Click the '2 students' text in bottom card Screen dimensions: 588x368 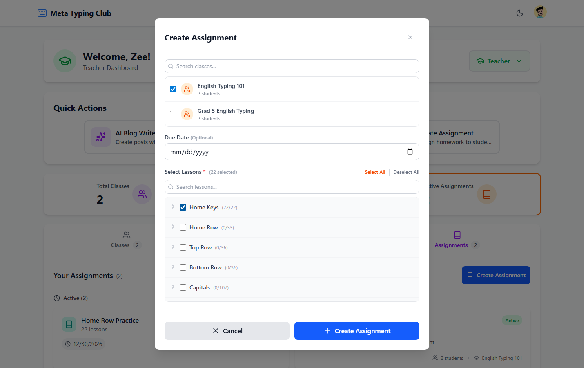tap(452, 358)
